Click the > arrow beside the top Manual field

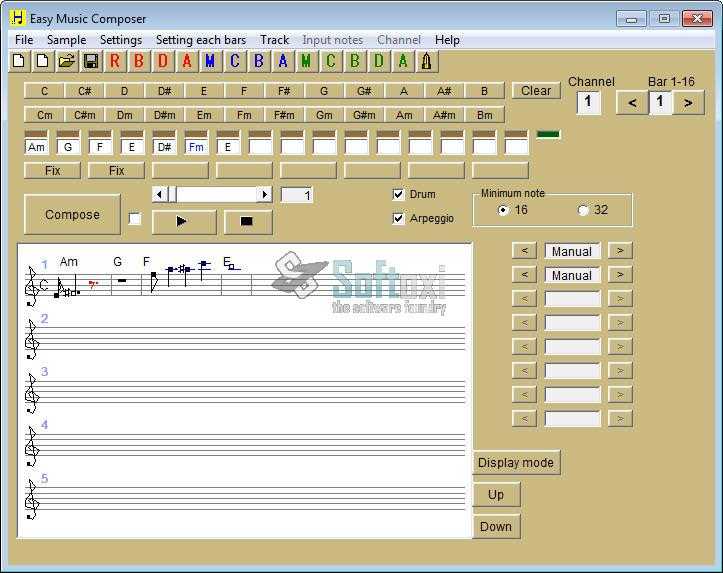coord(620,251)
